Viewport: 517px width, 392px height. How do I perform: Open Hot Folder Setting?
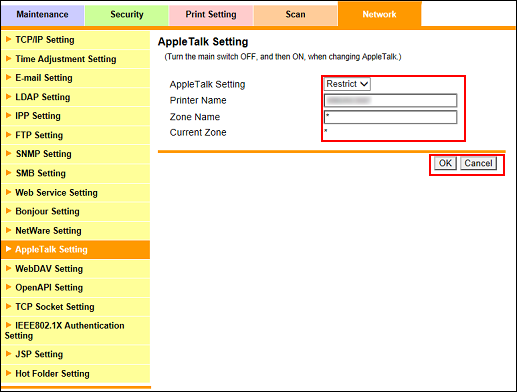tap(75, 374)
